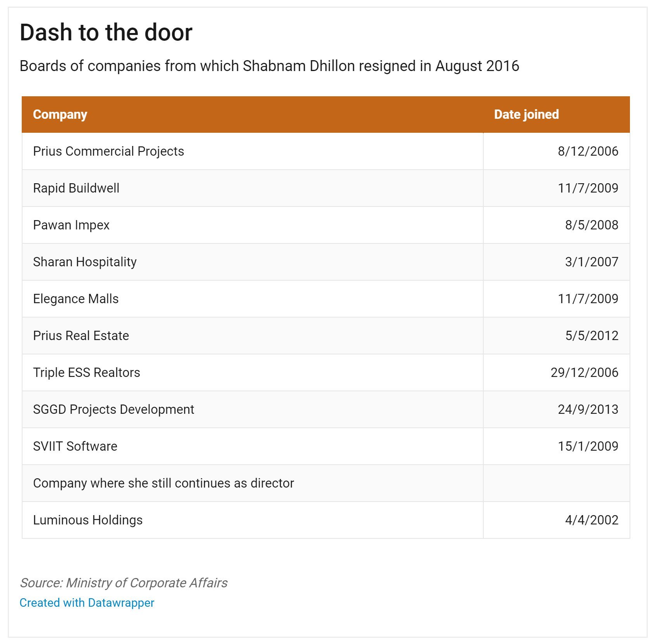
Task: Click the Dash to the door title
Action: coord(106,32)
